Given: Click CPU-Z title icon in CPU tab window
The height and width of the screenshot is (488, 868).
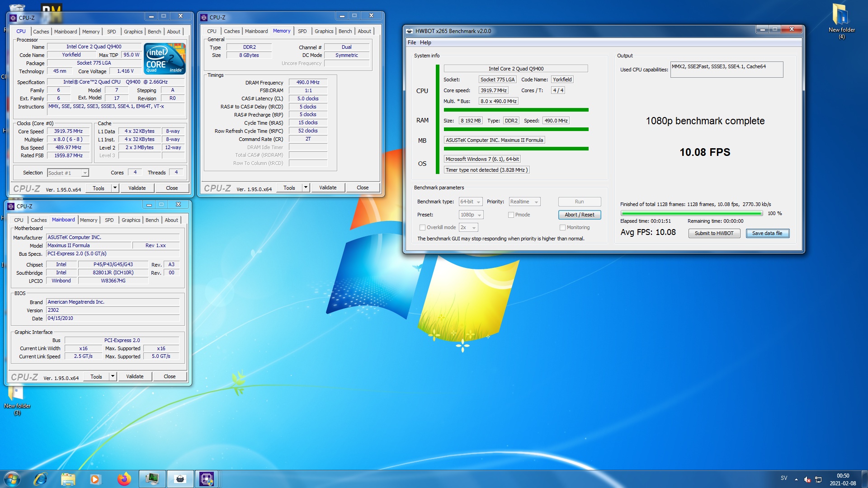Looking at the screenshot, I should pyautogui.click(x=13, y=18).
